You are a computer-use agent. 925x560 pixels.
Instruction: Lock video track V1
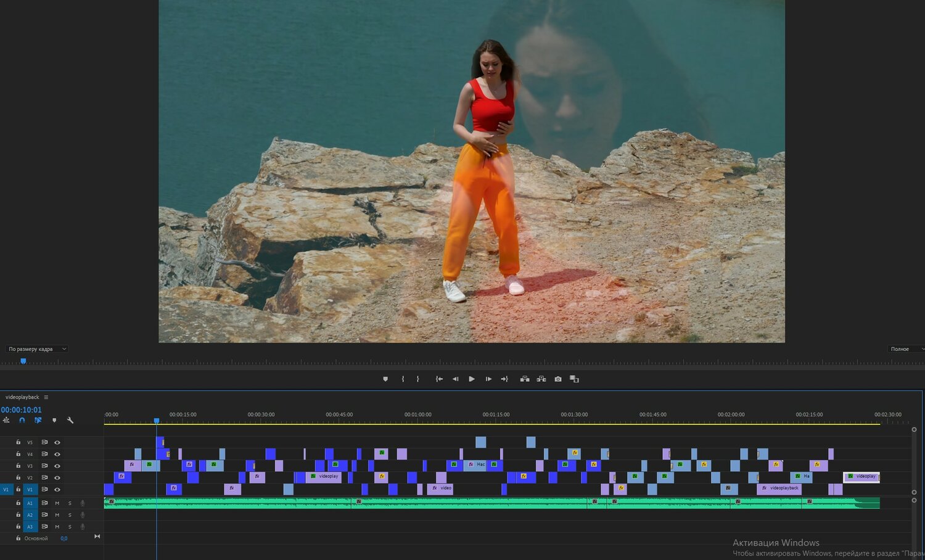pyautogui.click(x=18, y=489)
